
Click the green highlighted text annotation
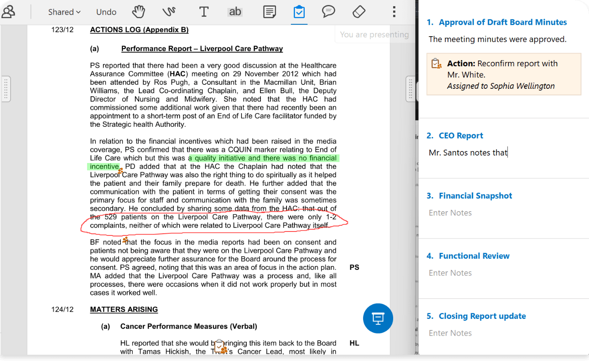(263, 158)
